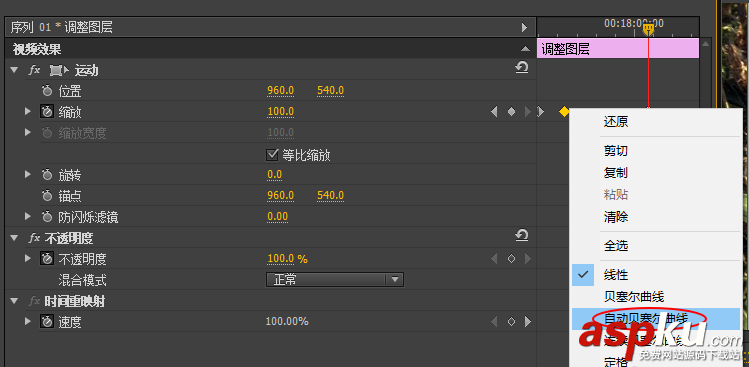Viewport: 749px width, 367px height.
Task: Collapse the 运动 effect group
Action: pos(14,70)
